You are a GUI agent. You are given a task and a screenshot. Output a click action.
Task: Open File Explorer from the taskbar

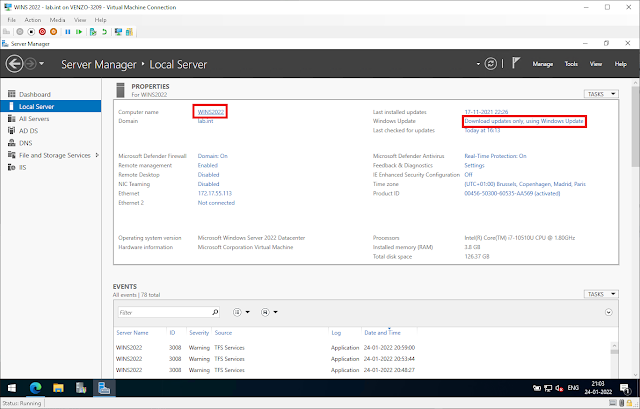pos(58,388)
